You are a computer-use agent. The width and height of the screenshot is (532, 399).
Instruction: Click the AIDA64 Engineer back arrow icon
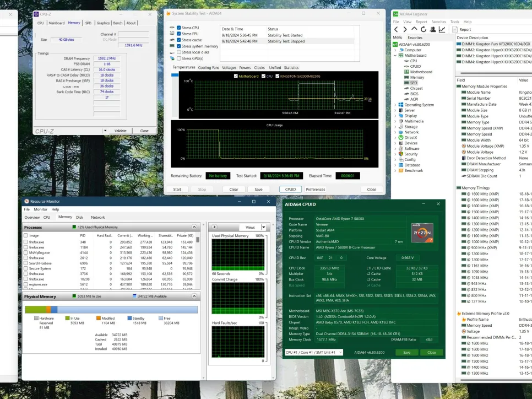[396, 30]
